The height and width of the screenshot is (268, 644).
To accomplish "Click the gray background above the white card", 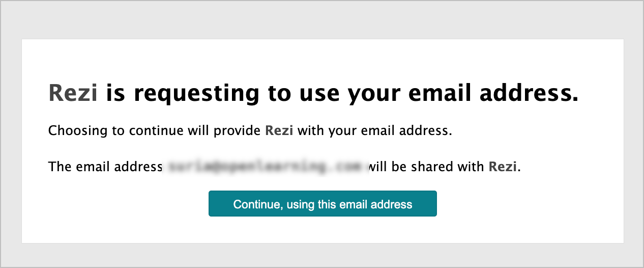I will coord(322,20).
